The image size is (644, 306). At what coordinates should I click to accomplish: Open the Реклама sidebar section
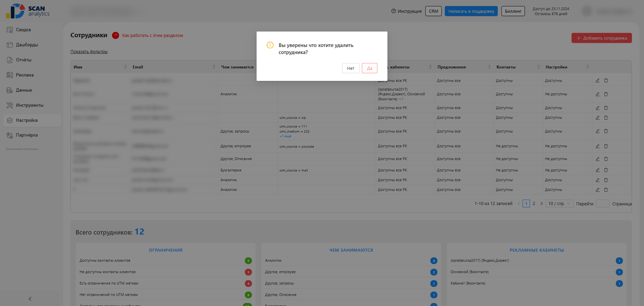pos(25,75)
